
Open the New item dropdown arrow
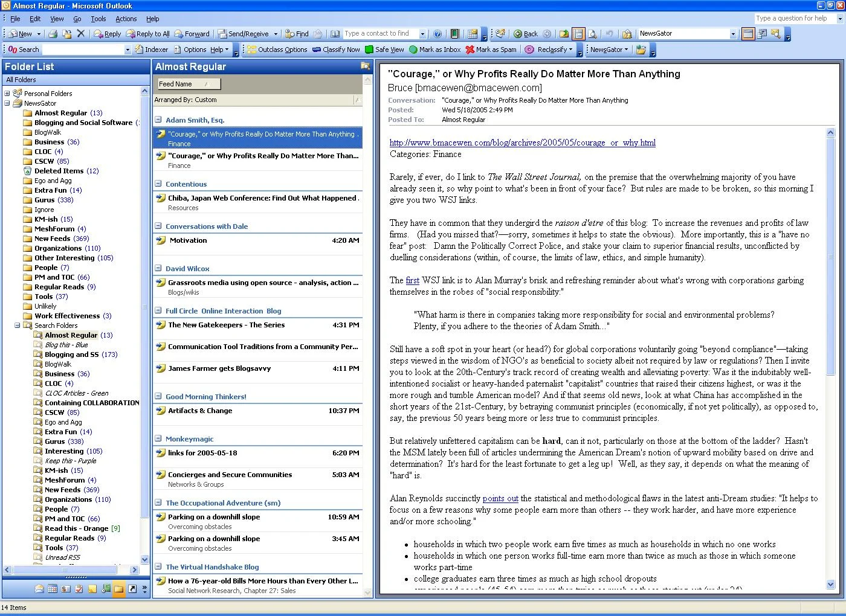pyautogui.click(x=39, y=34)
